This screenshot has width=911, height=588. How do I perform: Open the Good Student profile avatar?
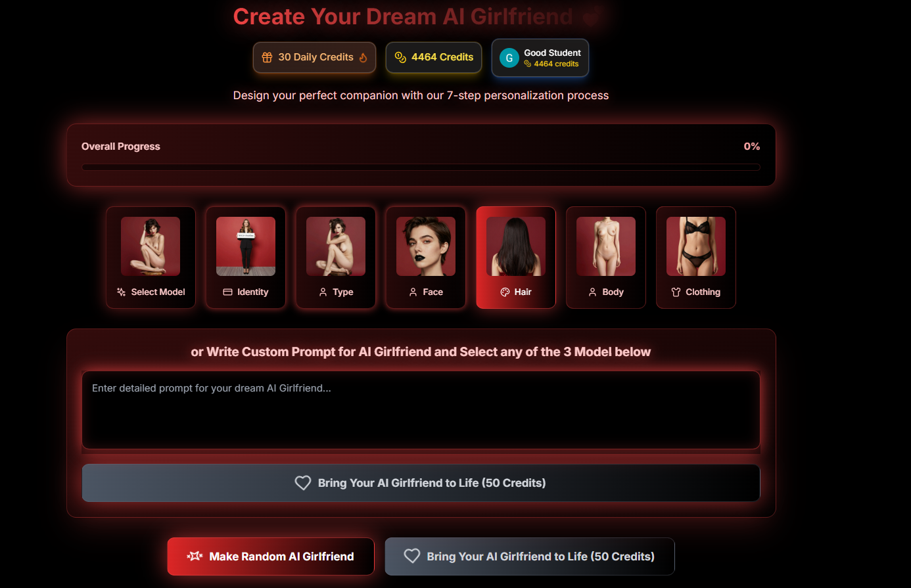pos(509,58)
